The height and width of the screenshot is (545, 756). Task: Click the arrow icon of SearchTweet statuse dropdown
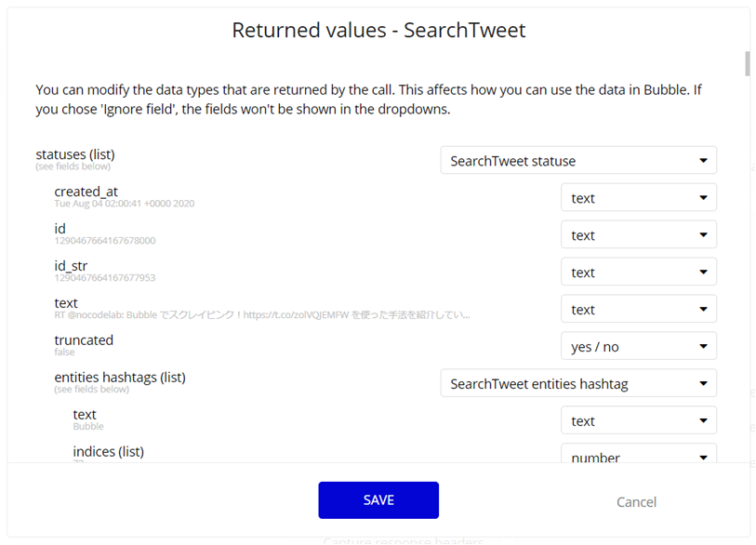(x=703, y=161)
